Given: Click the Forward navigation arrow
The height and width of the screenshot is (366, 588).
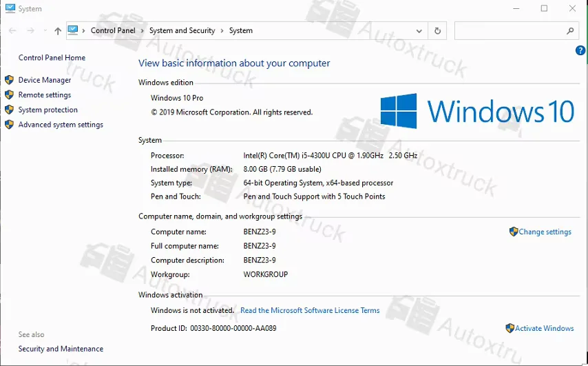Looking at the screenshot, I should click(30, 31).
